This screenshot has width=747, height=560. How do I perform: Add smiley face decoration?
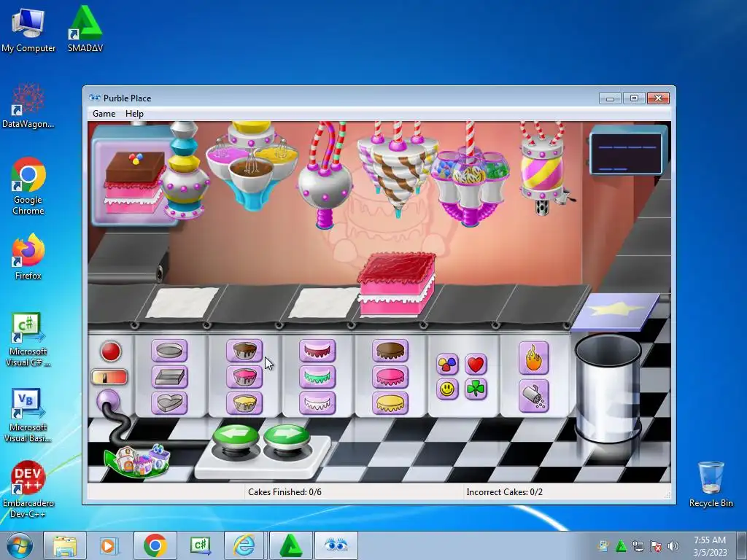click(447, 389)
